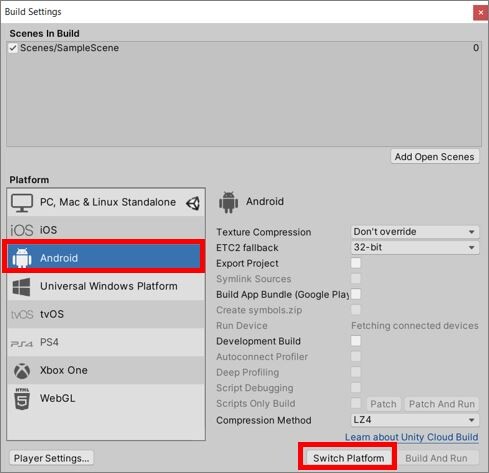This screenshot has width=489, height=473.
Task: Click the Texture Compression label
Action: point(264,232)
